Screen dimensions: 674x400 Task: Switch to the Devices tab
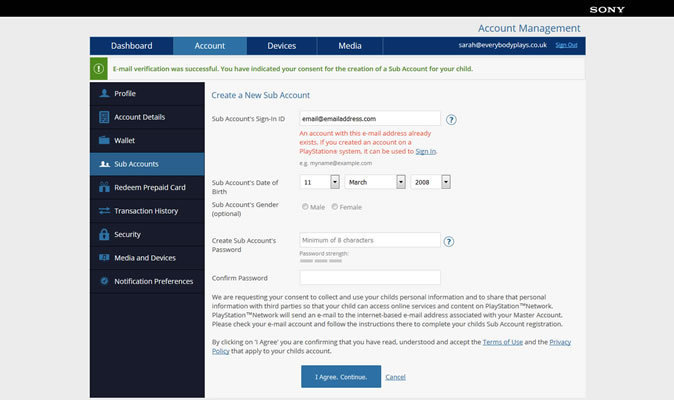tap(281, 46)
